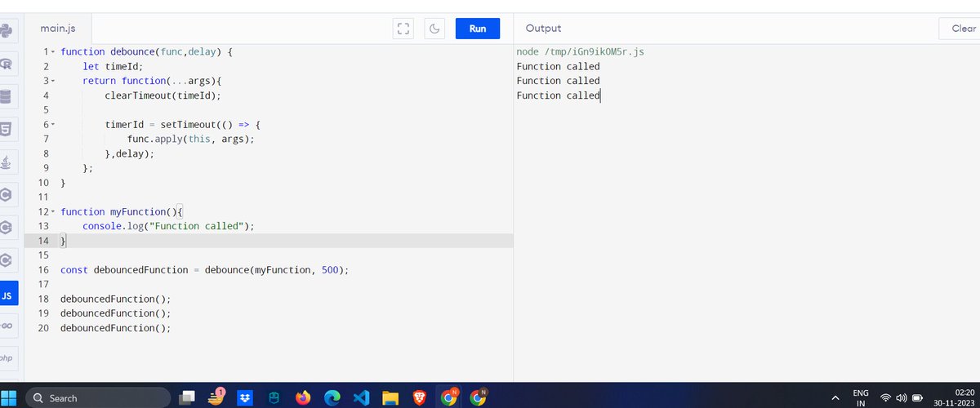Click the 'clearTimeout(timeId);' code line

[163, 95]
